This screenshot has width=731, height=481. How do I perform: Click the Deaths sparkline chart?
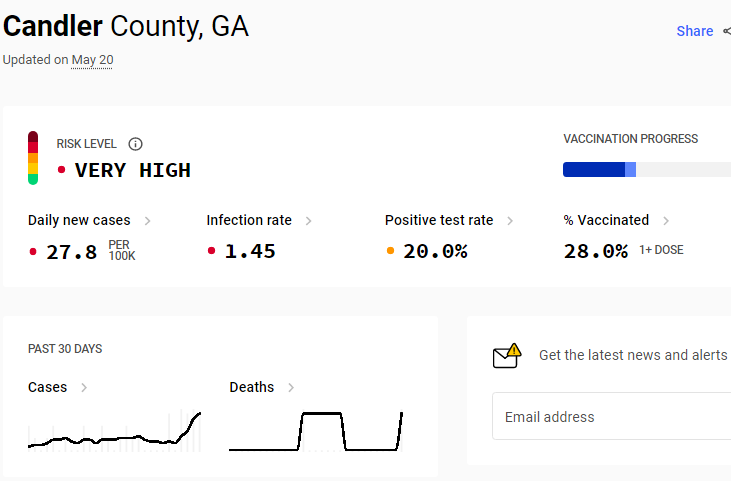pos(316,431)
